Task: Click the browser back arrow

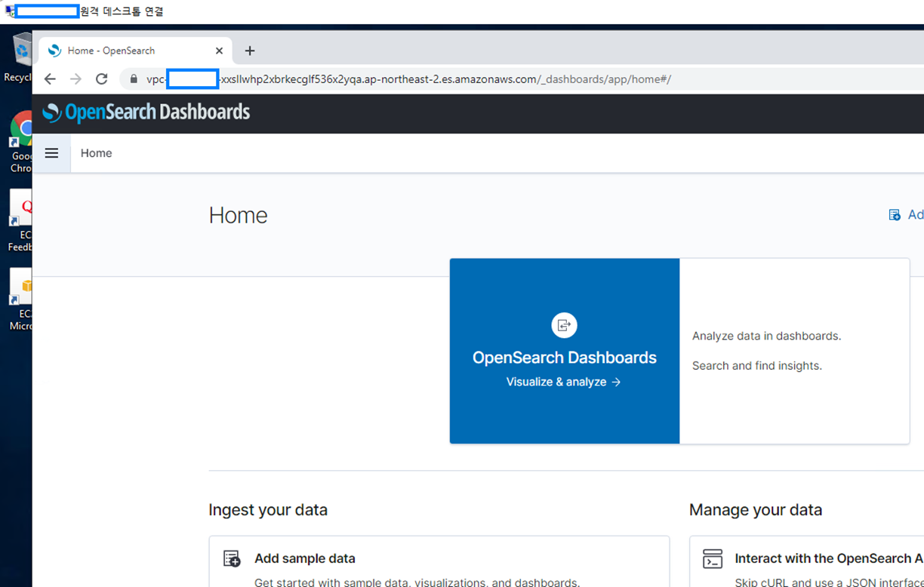Action: (49, 78)
